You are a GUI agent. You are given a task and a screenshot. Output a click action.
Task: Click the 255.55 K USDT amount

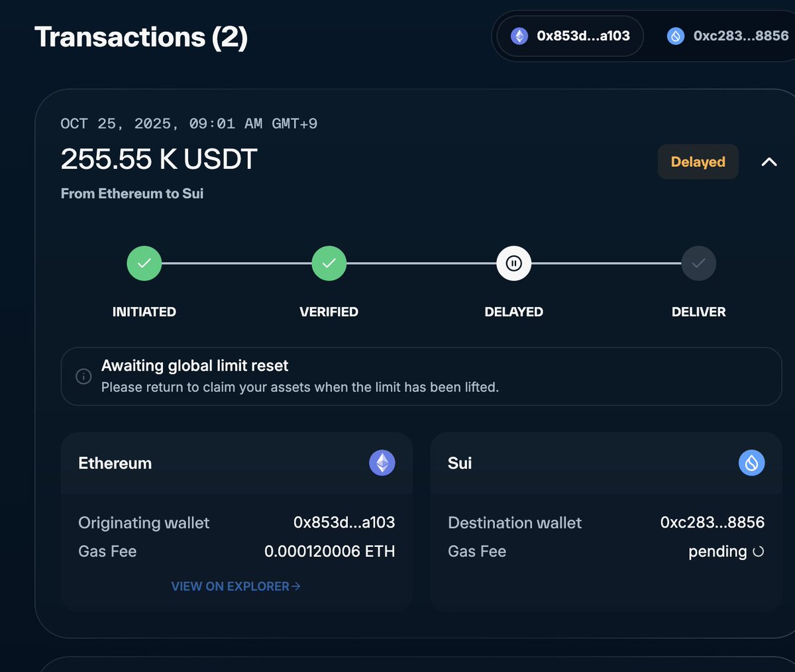coord(159,159)
